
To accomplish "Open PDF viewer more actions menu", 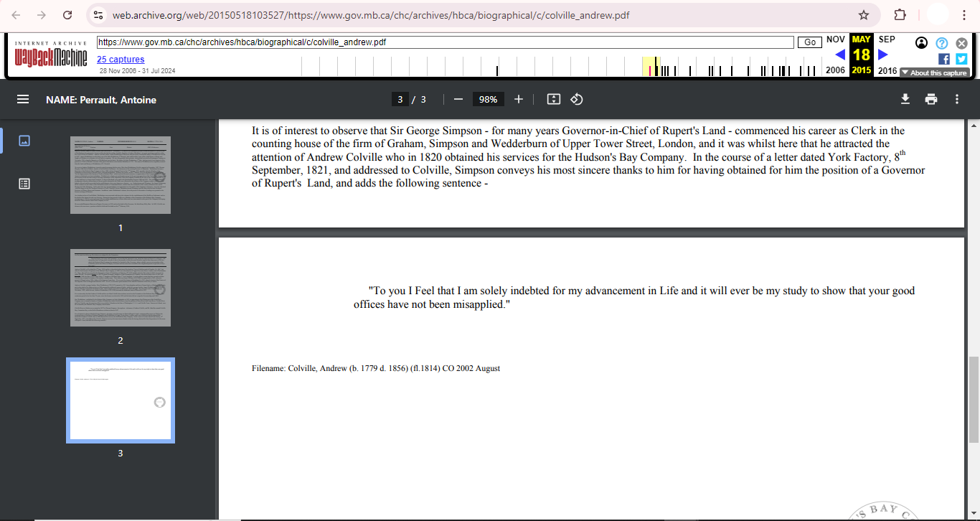I will 957,99.
